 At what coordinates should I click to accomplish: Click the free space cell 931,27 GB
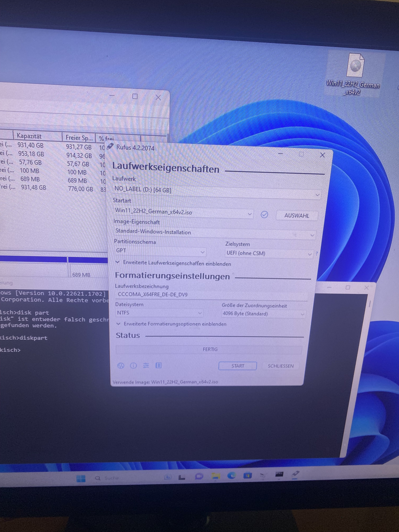click(x=79, y=147)
